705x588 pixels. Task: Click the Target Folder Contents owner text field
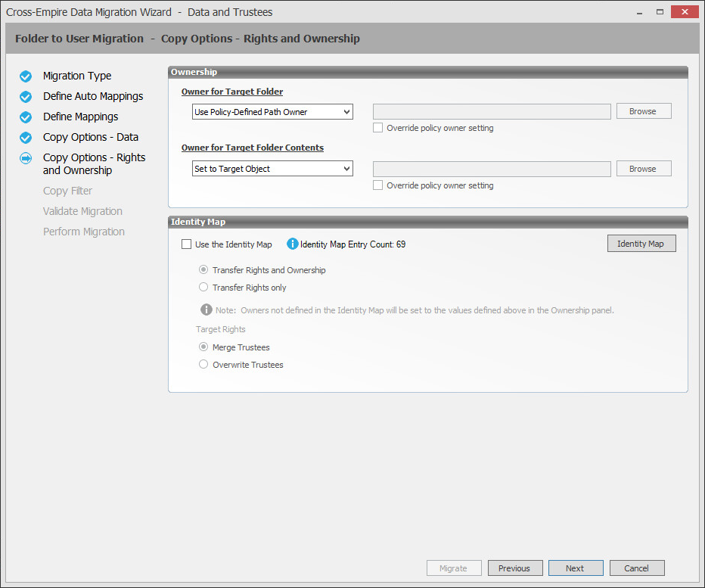(492, 169)
